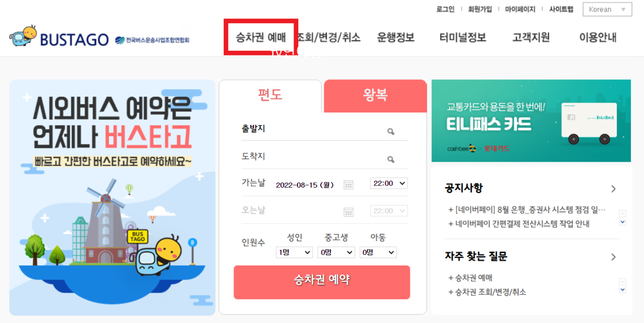This screenshot has width=644, height=323.
Task: Open the departure date calendar icon
Action: click(348, 184)
